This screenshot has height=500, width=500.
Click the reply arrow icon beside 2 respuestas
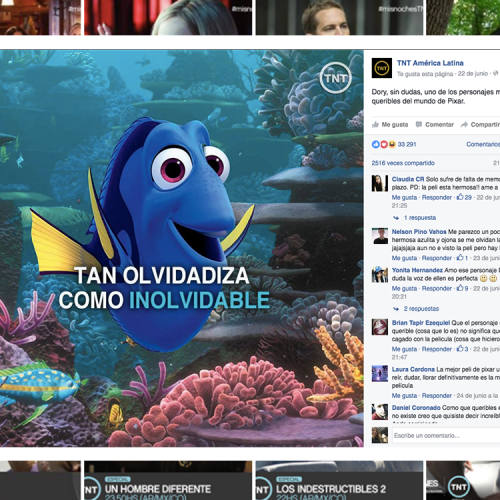[396, 309]
